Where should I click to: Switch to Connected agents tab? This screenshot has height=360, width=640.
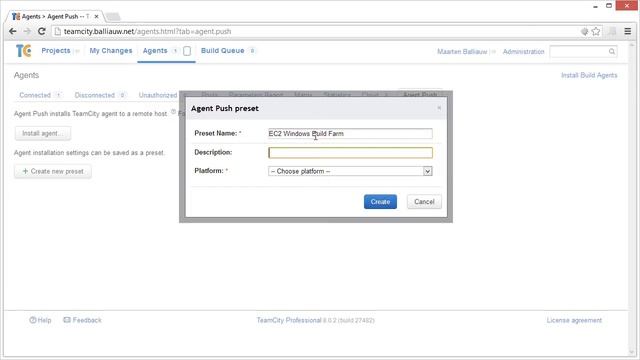(35, 95)
